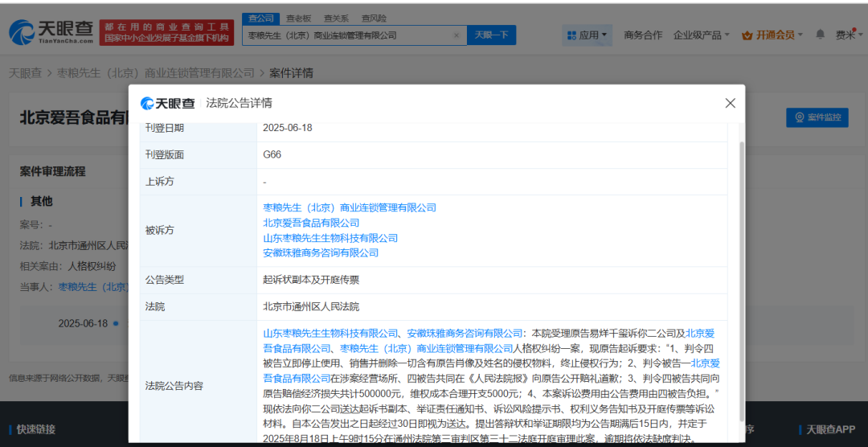Image resolution: width=868 pixels, height=447 pixels.
Task: Close the 法院公告详情 dialog
Action: coord(730,103)
